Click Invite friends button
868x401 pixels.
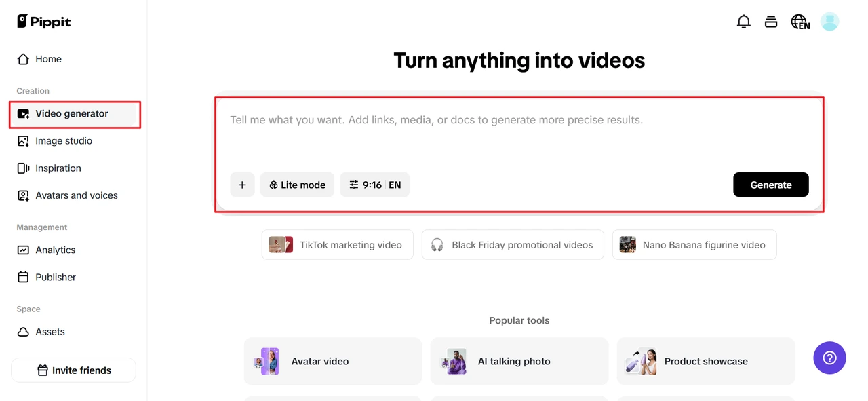point(73,370)
